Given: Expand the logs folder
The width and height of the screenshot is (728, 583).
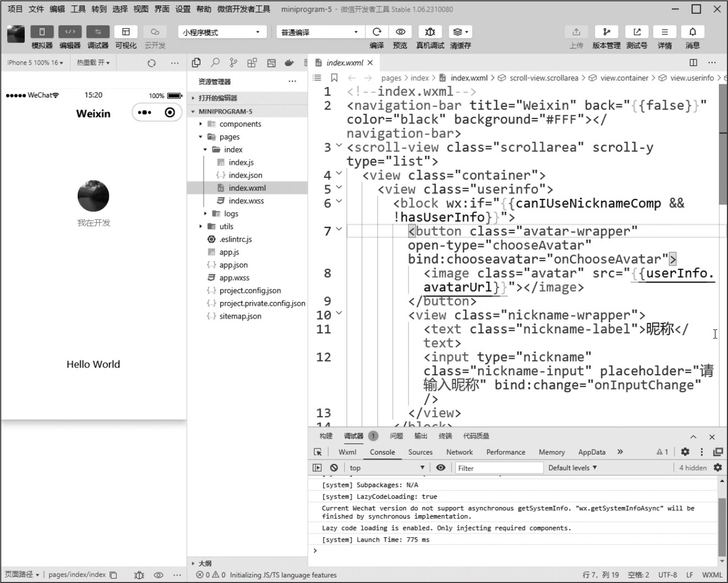Looking at the screenshot, I should pyautogui.click(x=247, y=213).
